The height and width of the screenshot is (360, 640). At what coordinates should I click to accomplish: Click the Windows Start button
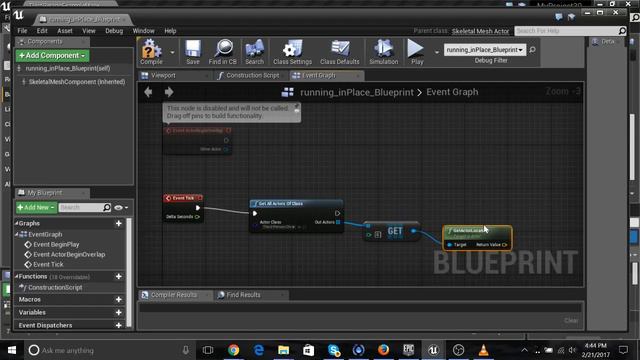[x=11, y=350]
